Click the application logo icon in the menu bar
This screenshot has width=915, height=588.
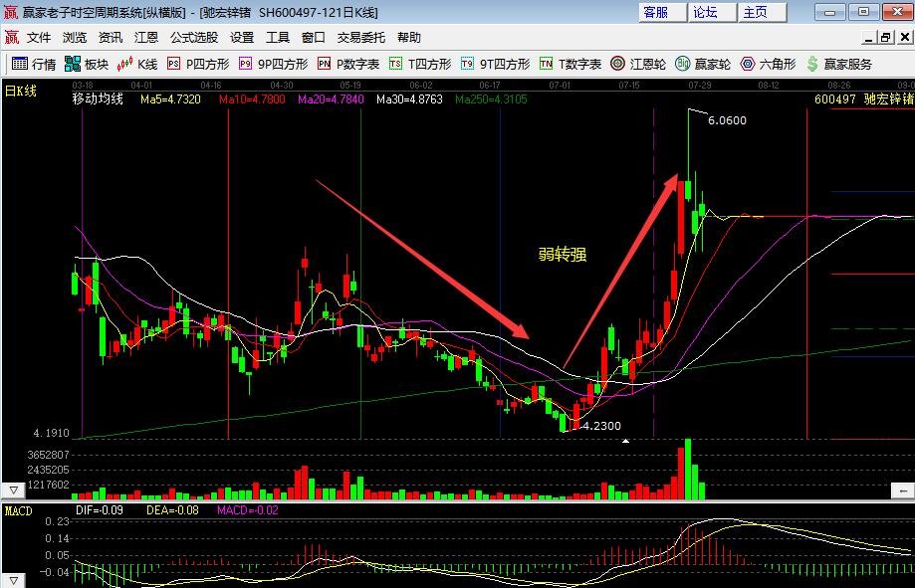pyautogui.click(x=12, y=38)
